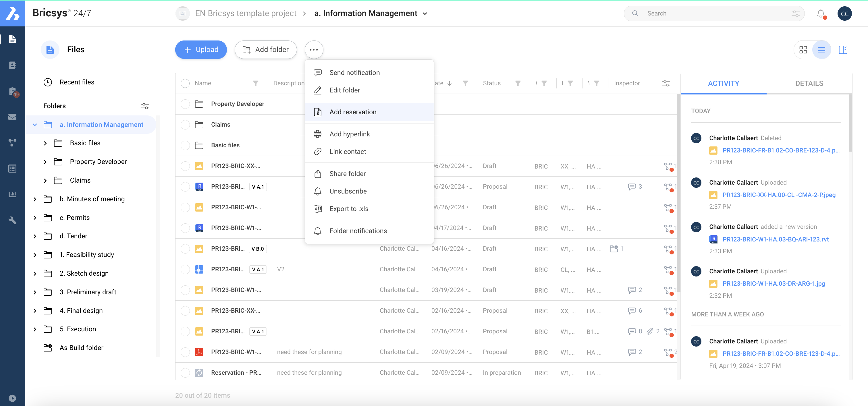868x406 pixels.
Task: Open the Workflow diagram icon in sidebar
Action: (12, 142)
